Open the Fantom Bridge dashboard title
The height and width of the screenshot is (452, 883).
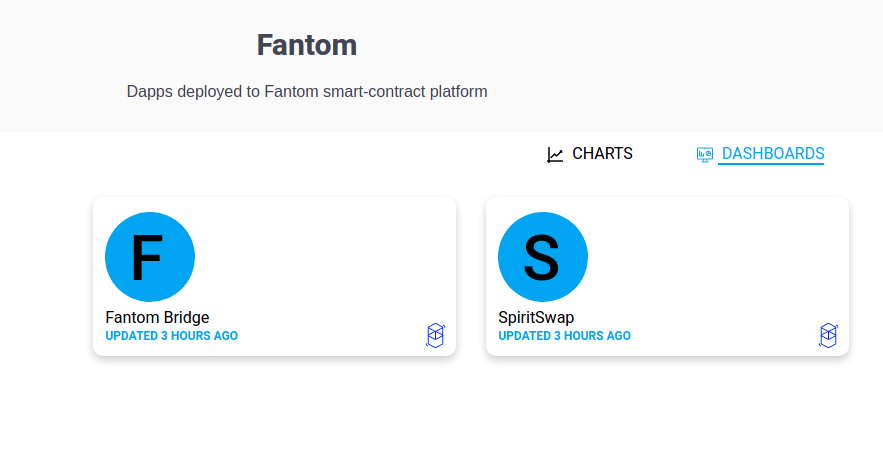(x=157, y=317)
